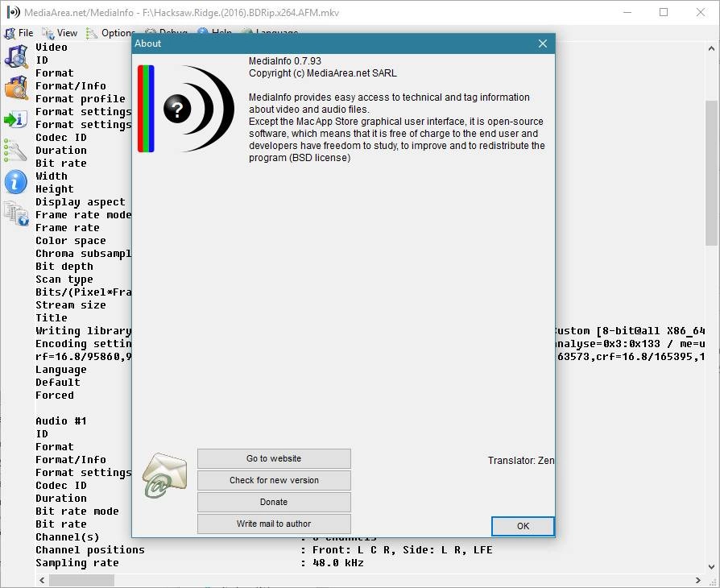Confirm the About dialog with OK
720x588 pixels.
[523, 526]
